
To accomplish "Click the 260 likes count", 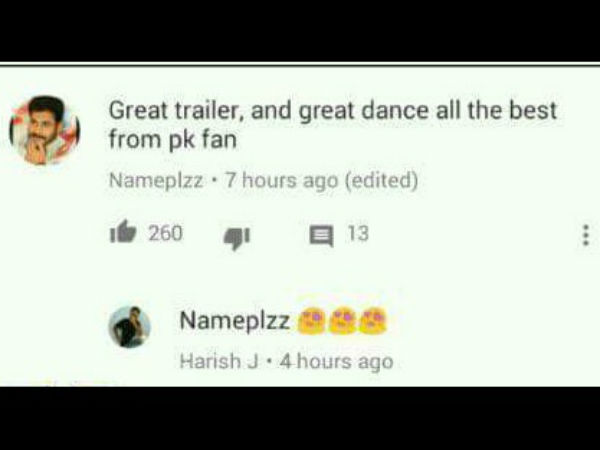I will 165,233.
